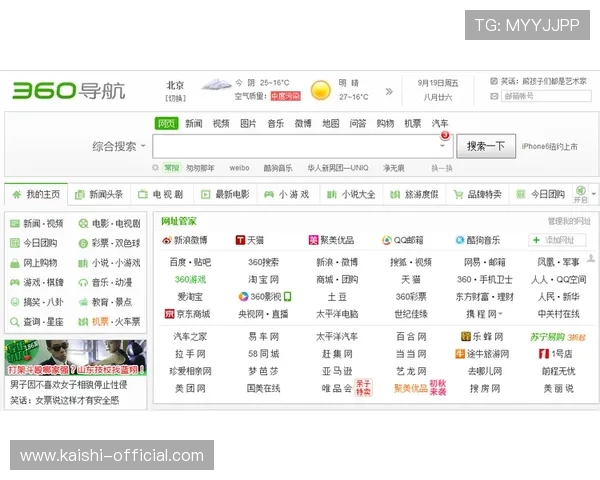Click the cloudy weather icon for today

tap(217, 84)
